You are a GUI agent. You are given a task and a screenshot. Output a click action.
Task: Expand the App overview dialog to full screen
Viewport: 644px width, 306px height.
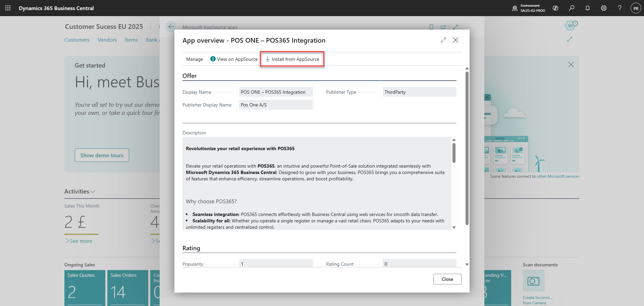click(x=443, y=40)
